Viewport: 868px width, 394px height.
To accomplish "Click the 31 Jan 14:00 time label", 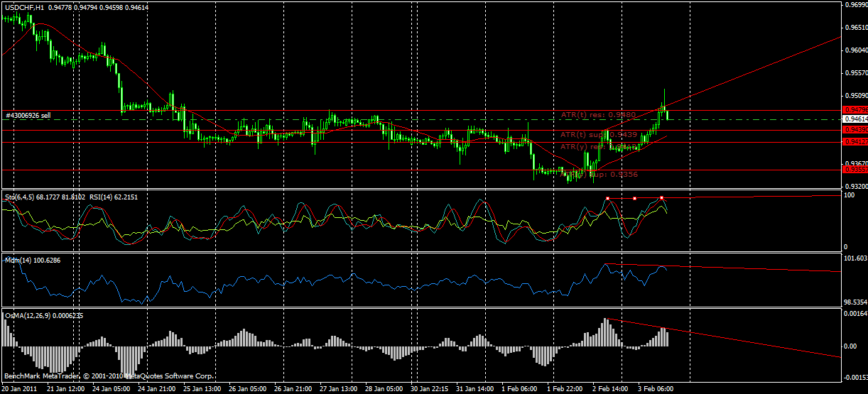I will click(476, 389).
